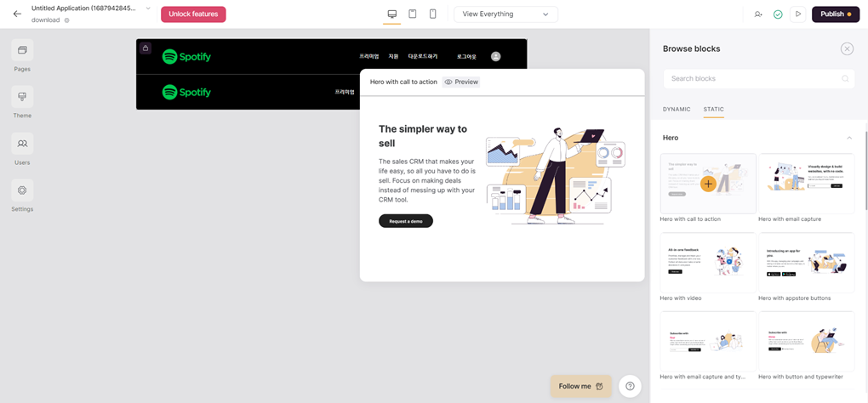
Task: Click the 다운로드하기 link in header
Action: 423,56
